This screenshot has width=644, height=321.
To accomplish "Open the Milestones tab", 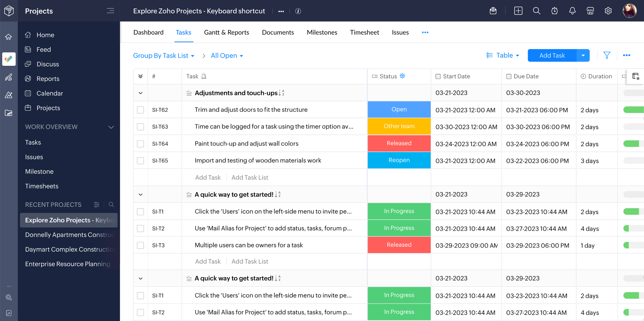I will [322, 32].
